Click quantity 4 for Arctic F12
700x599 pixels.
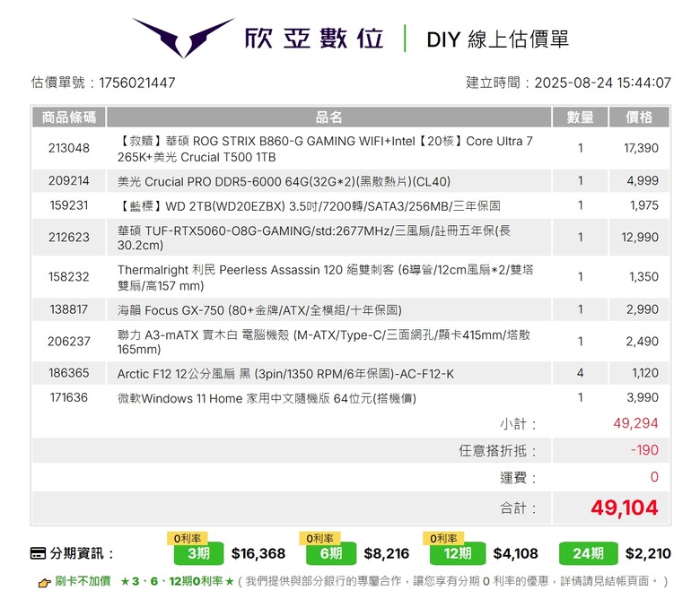(580, 373)
